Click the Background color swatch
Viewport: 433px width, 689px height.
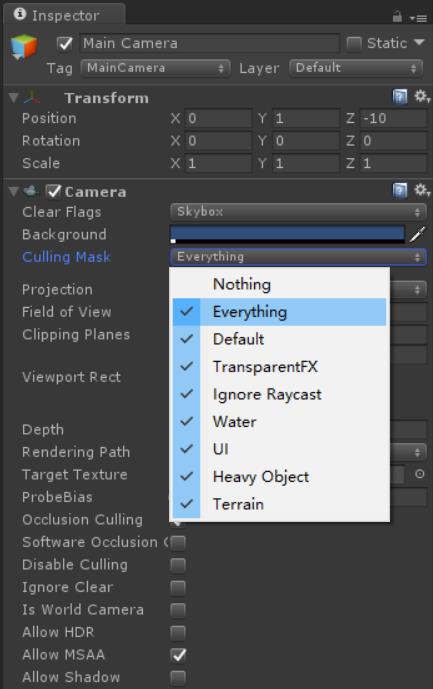pos(287,234)
